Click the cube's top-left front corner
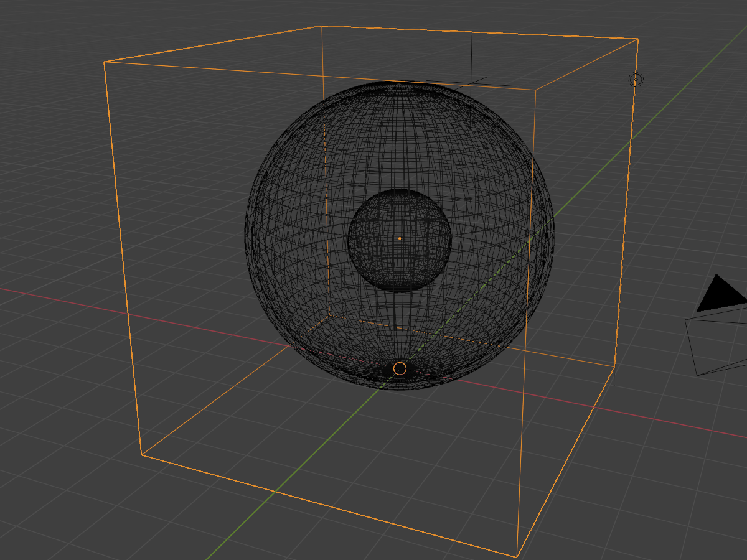The height and width of the screenshot is (560, 747). click(x=104, y=62)
